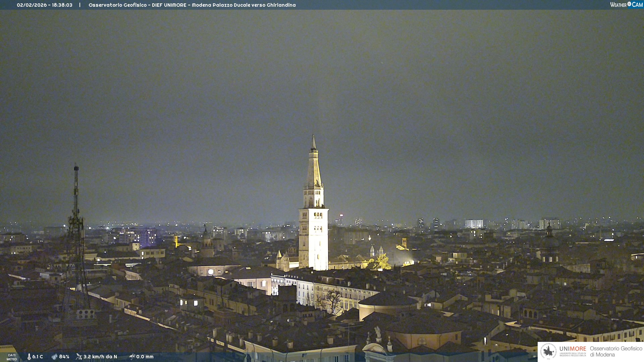The image size is (644, 362).
Task: Click the humidity water drops icon
Action: (x=54, y=357)
